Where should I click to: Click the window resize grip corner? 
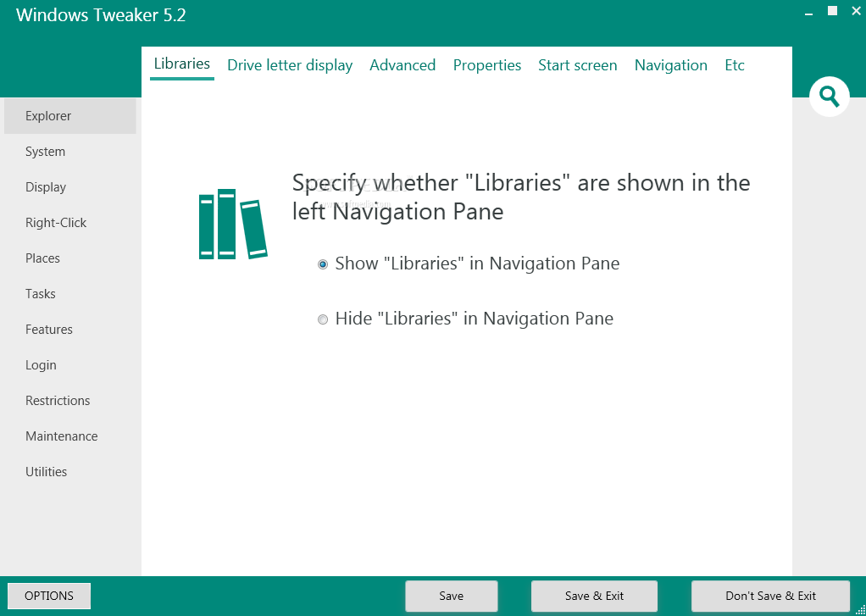coord(860,610)
